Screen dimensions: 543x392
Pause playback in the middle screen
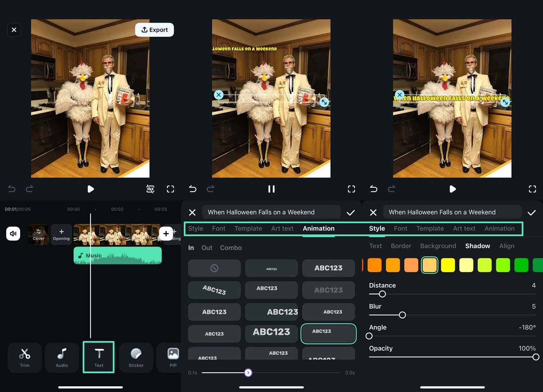click(x=271, y=189)
